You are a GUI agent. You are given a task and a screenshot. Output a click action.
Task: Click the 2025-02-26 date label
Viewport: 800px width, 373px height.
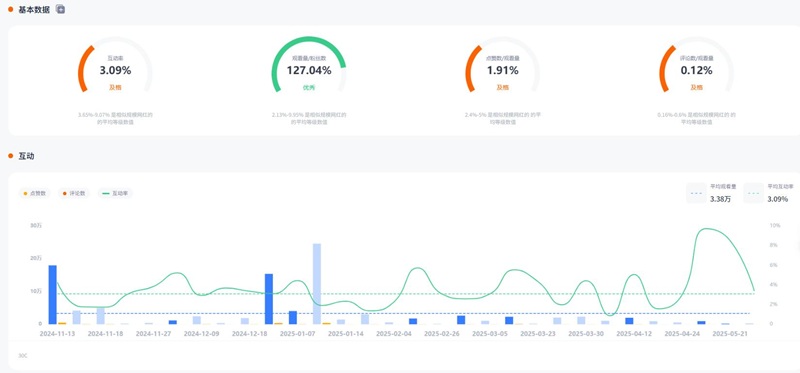point(442,334)
